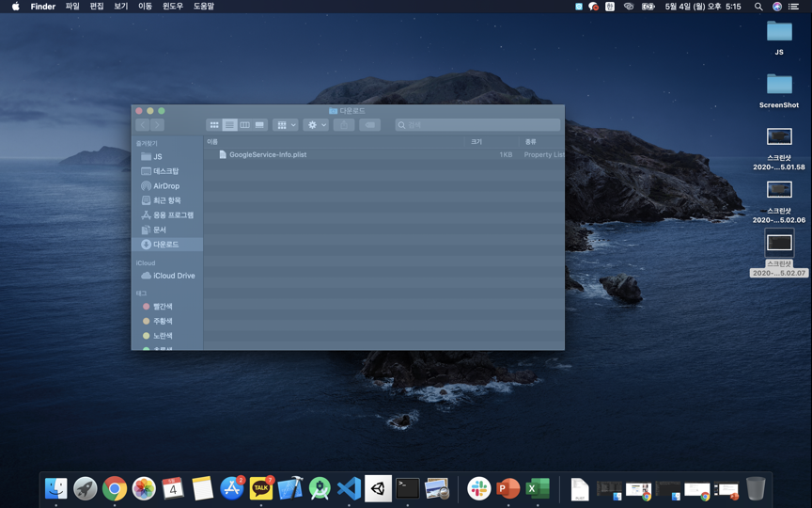The image size is (812, 508).
Task: Open the 파일 menu
Action: pyautogui.click(x=72, y=7)
